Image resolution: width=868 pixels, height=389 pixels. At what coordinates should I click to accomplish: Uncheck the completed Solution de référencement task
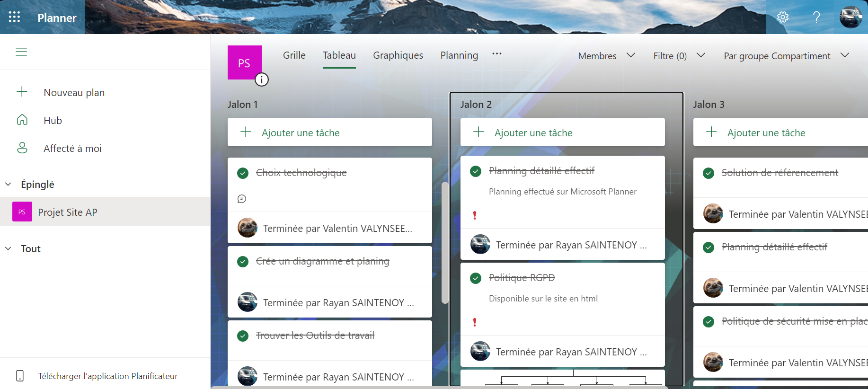(709, 173)
